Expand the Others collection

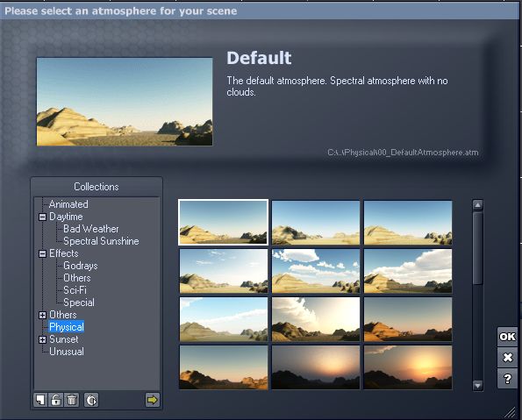42,315
